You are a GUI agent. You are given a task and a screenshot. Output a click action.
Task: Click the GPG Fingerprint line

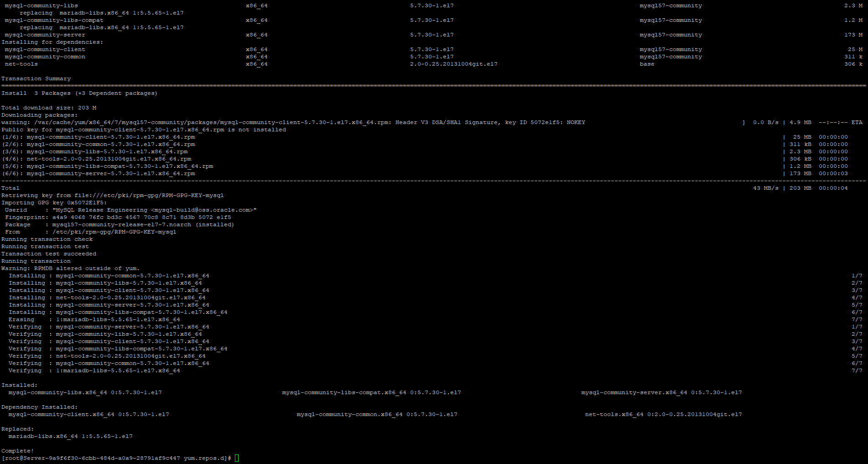coord(118,217)
